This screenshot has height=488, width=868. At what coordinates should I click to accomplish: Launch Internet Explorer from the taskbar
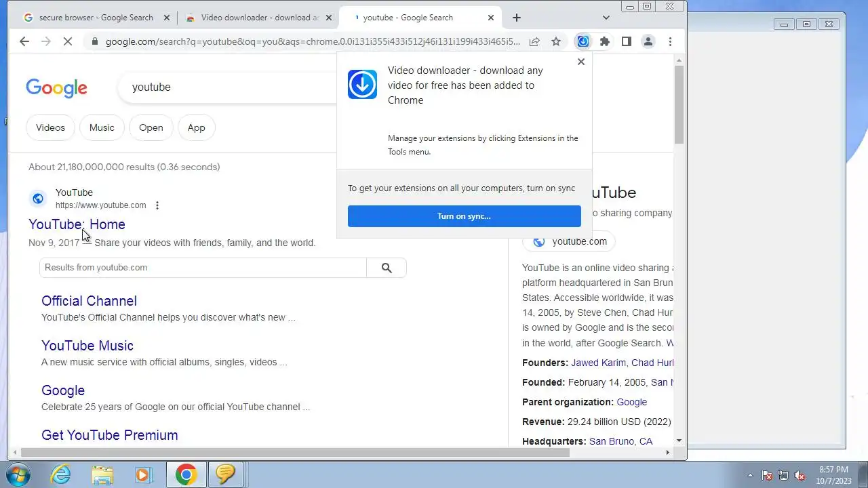(x=61, y=474)
